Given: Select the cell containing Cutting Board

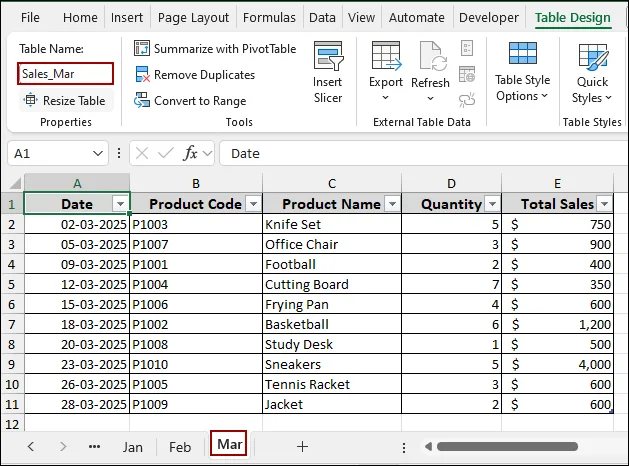Looking at the screenshot, I should [x=332, y=284].
